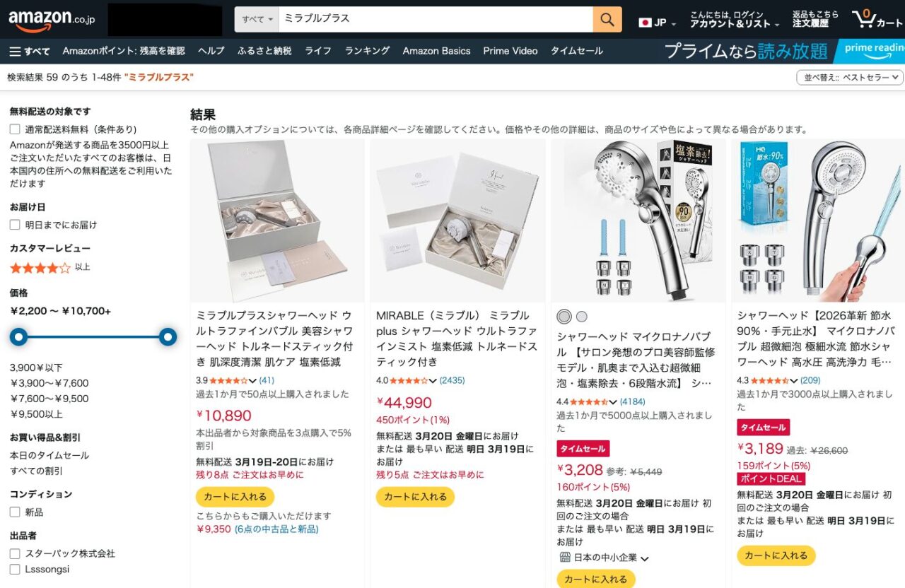Open the すべて hamburger menu
The height and width of the screenshot is (588, 905).
pos(30,51)
